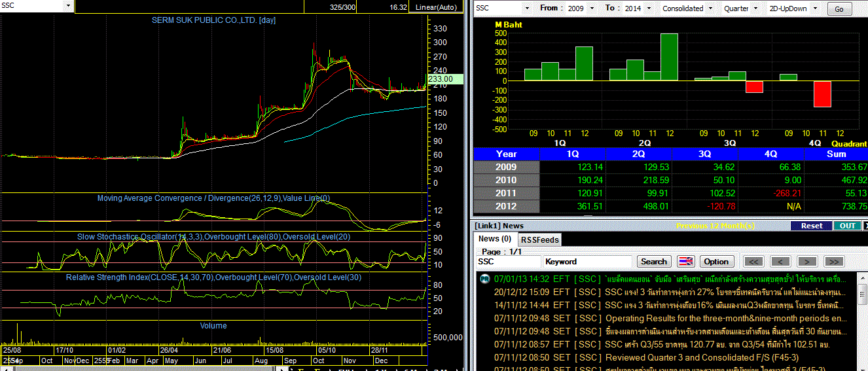Click the Previous 12 Month(s) label
Image resolution: width=868 pixels, height=371 pixels.
coord(715,226)
